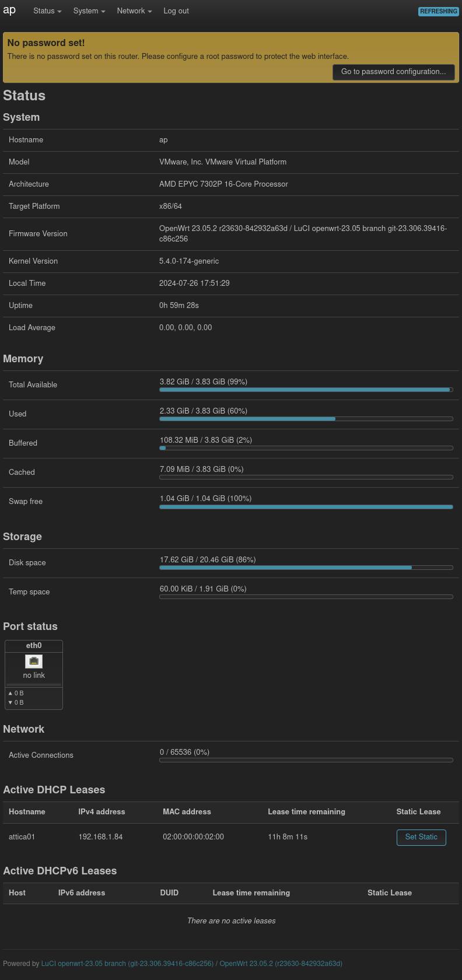Click the attica01 hostname in DHCP leases
This screenshot has height=980, width=462.
click(x=22, y=837)
